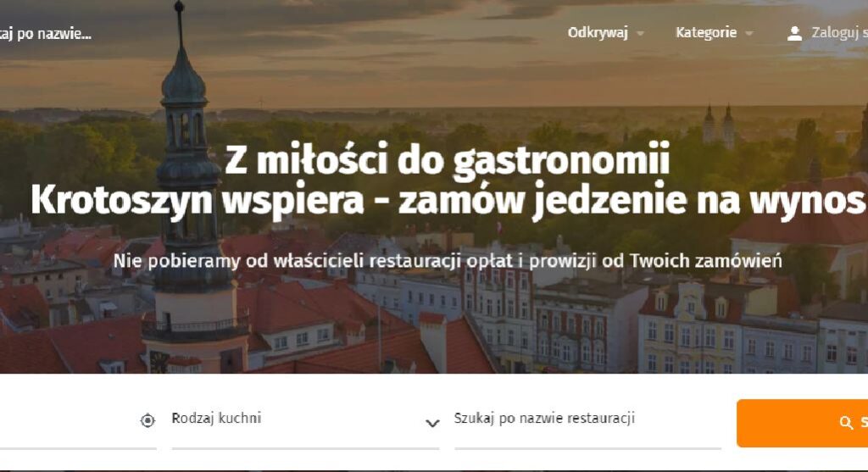
Task: Click the subtitle about Nie pobieramy opłat
Action: pyautogui.click(x=448, y=261)
